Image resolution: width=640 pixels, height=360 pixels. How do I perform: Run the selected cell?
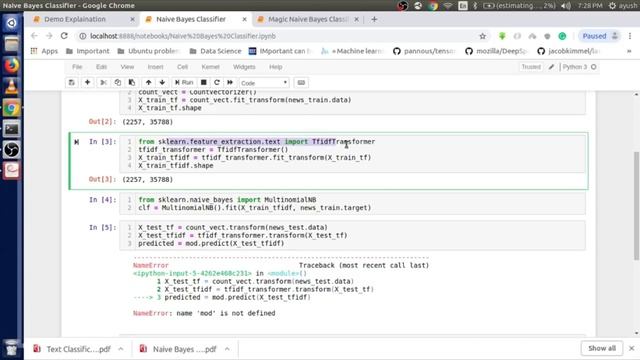tap(184, 82)
